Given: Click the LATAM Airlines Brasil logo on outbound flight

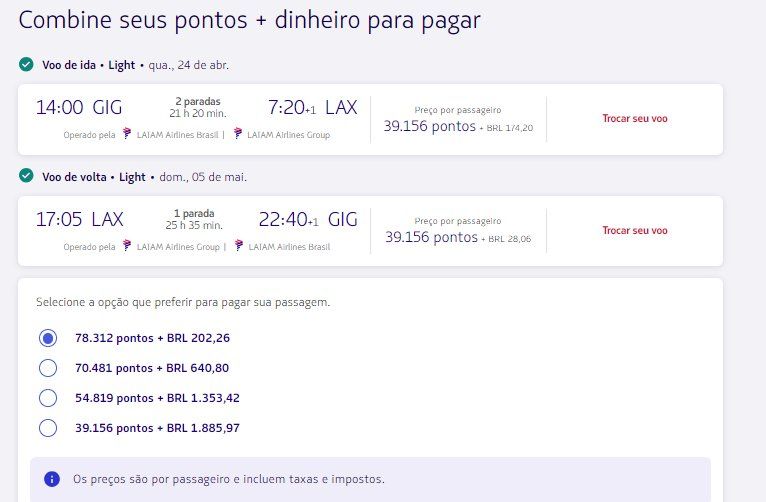Looking at the screenshot, I should click(x=126, y=134).
